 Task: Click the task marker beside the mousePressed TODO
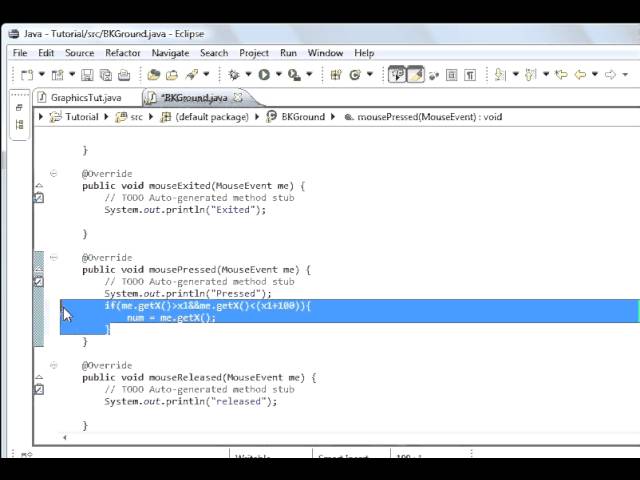click(x=39, y=282)
